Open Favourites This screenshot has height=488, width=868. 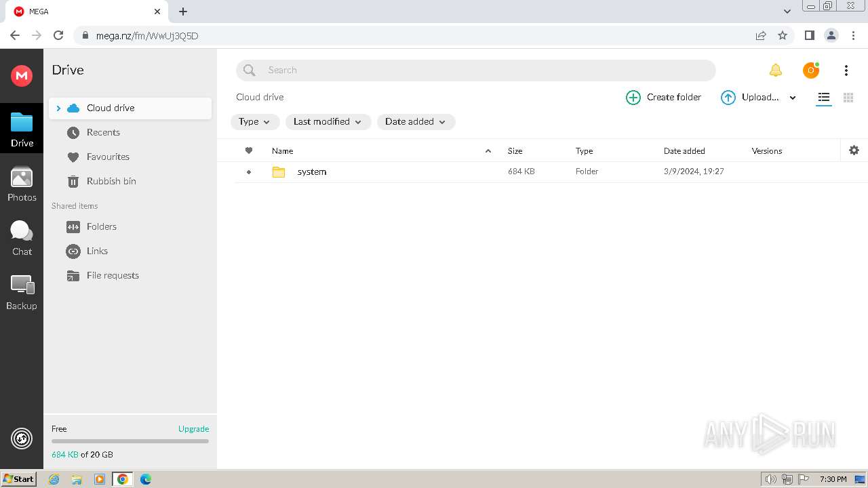click(108, 157)
